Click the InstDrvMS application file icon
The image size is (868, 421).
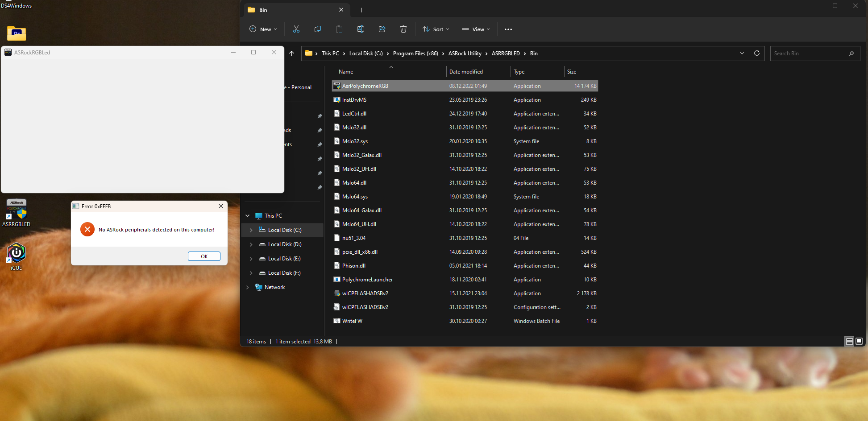click(337, 99)
